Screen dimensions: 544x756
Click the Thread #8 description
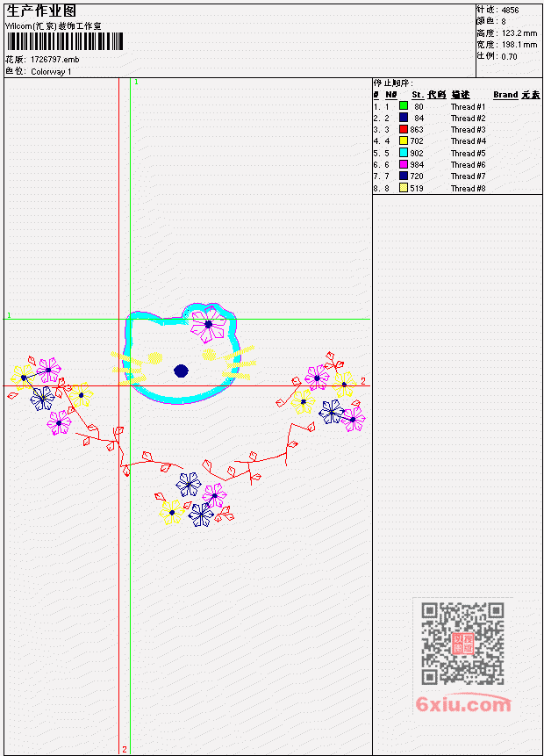click(468, 189)
